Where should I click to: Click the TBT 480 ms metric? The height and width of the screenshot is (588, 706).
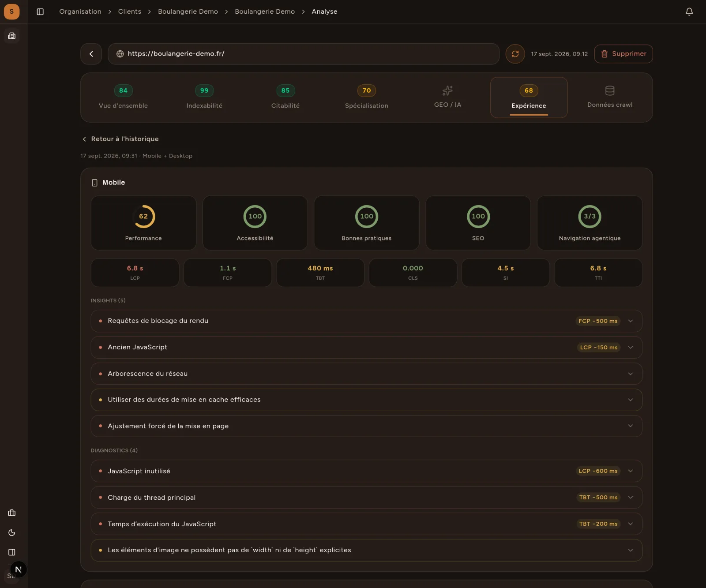coord(320,273)
